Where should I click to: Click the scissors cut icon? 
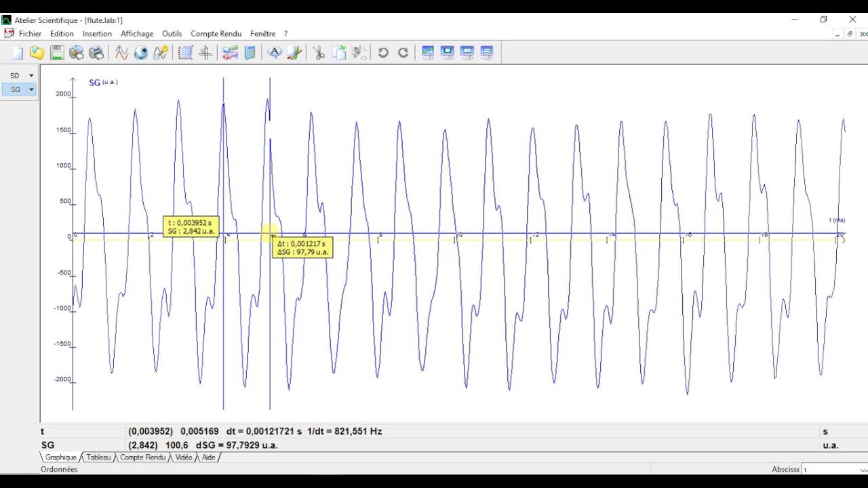pos(319,53)
